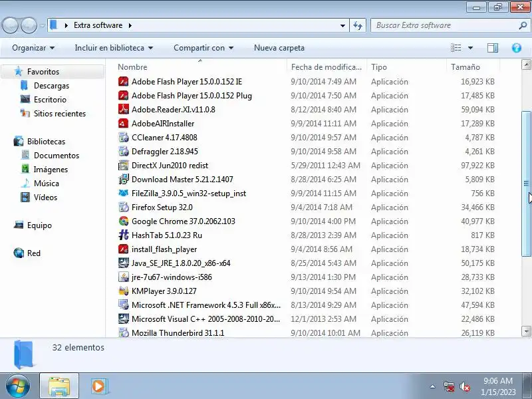
Task: Launch Windows Media Player from the taskbar
Action: [98, 386]
